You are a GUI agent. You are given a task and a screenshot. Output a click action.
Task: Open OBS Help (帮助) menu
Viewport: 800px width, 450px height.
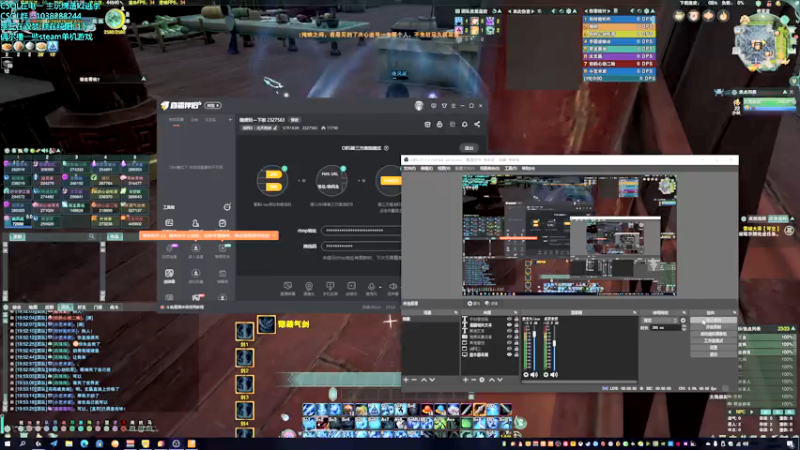(528, 168)
